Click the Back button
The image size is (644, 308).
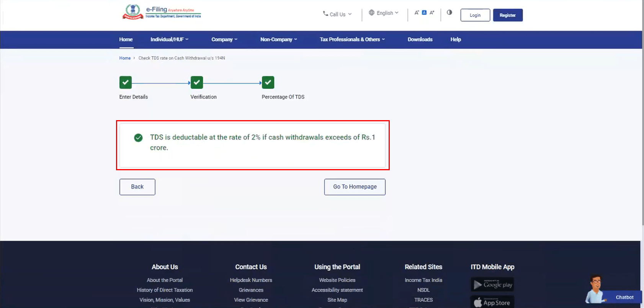pos(137,187)
